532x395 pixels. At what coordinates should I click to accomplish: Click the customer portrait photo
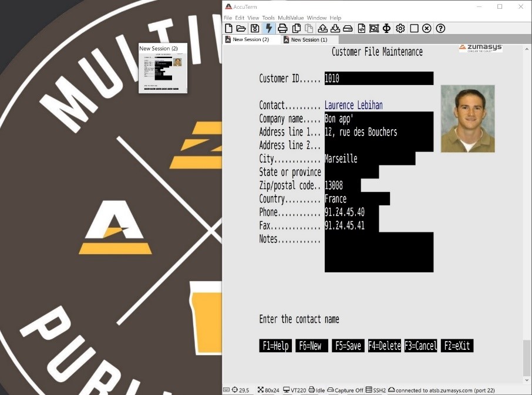click(x=467, y=119)
